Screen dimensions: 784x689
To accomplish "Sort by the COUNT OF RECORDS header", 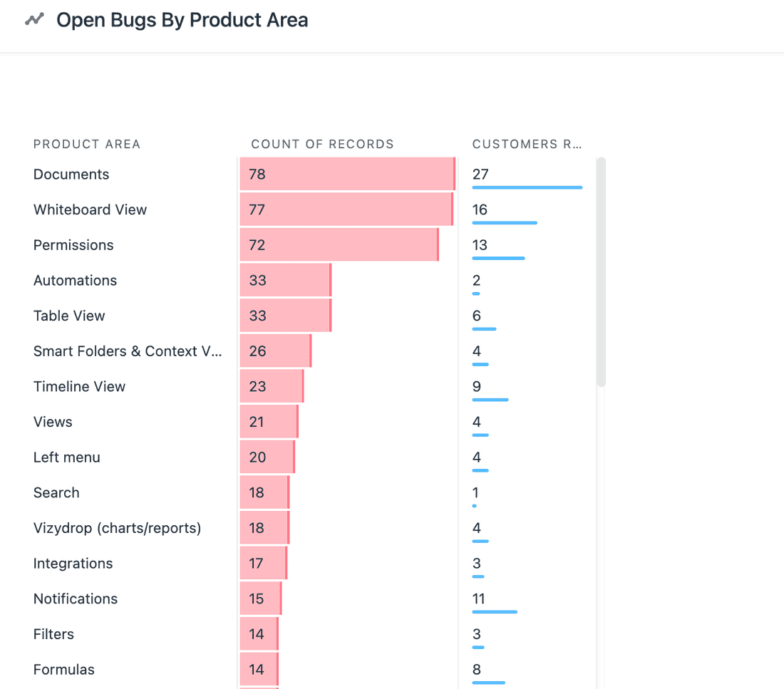I will click(x=322, y=144).
